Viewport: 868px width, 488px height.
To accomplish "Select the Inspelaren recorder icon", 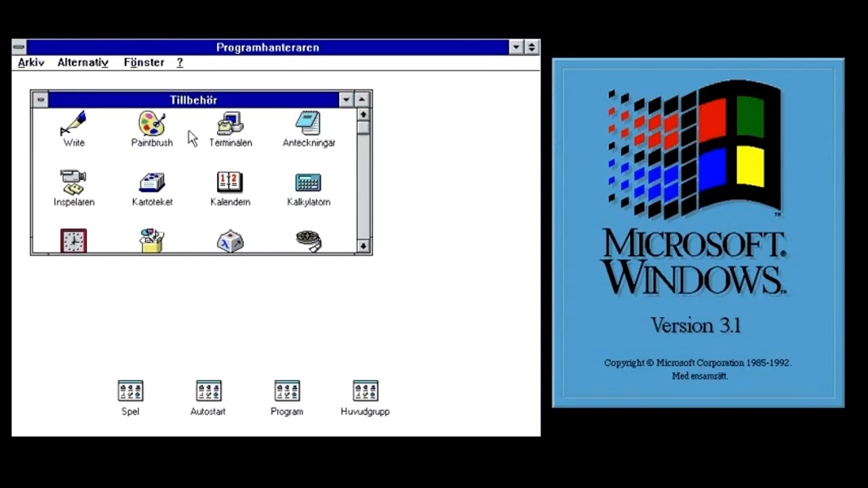I will coord(73,182).
